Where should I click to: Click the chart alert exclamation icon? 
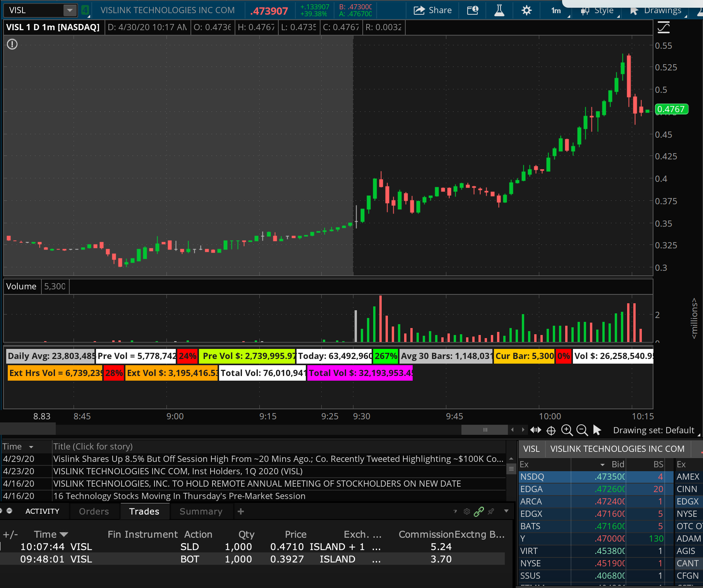coord(12,44)
